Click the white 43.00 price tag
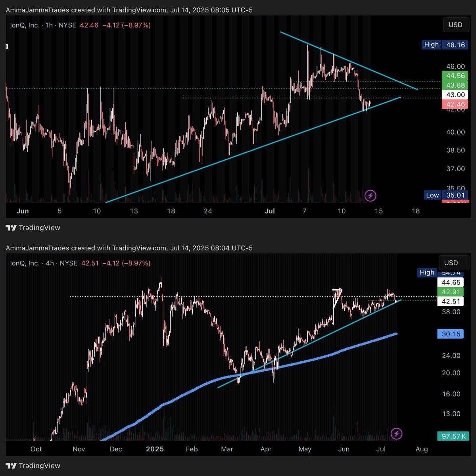 point(455,95)
